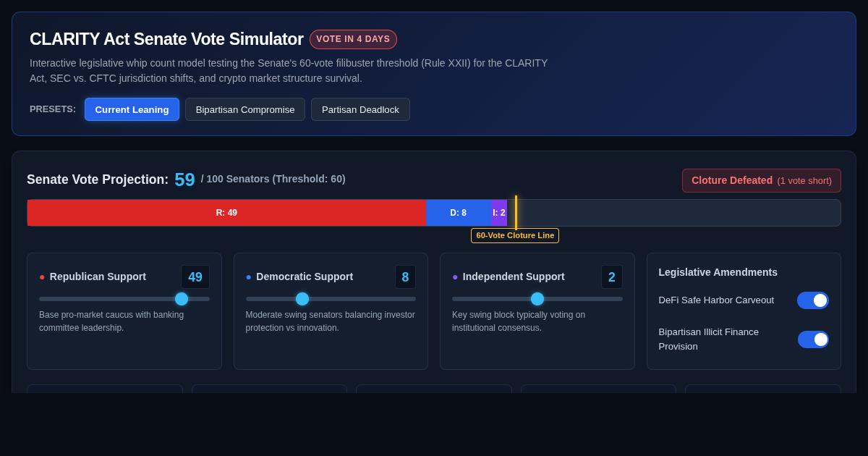
Task: Click the CLARITY Act Senate Vote Simulator title
Action: pos(166,39)
